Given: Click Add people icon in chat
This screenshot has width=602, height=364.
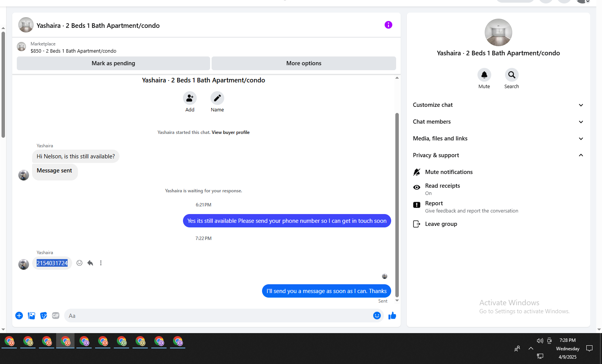Looking at the screenshot, I should point(189,98).
